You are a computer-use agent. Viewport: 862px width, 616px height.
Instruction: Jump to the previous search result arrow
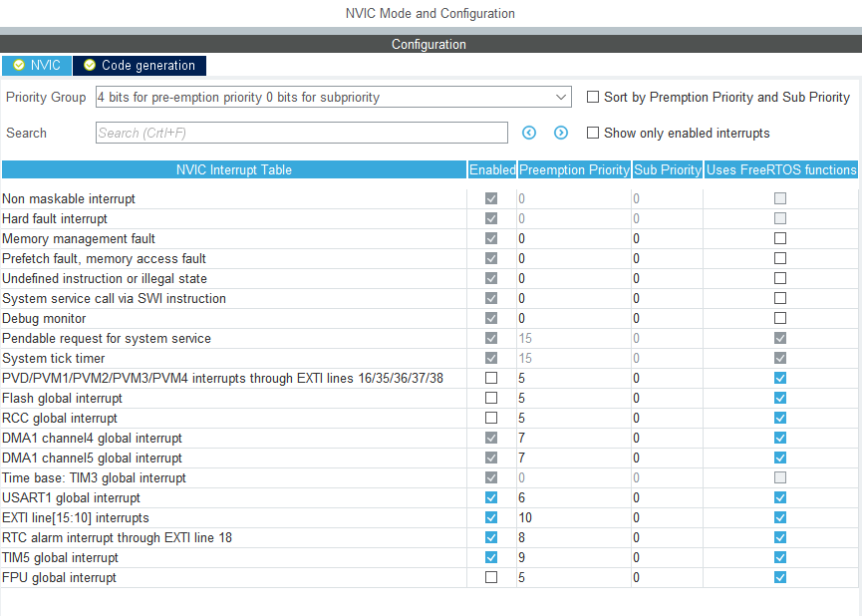pos(529,133)
